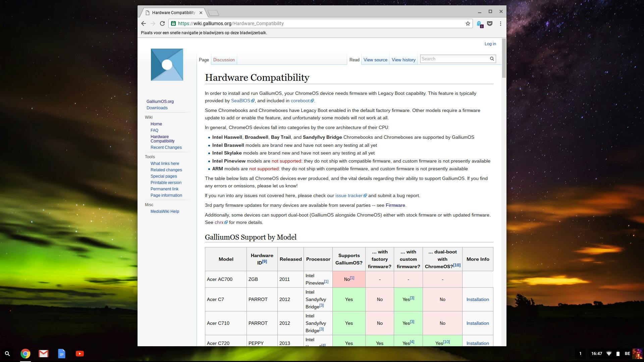
Task: Click the Log in link
Action: click(490, 44)
